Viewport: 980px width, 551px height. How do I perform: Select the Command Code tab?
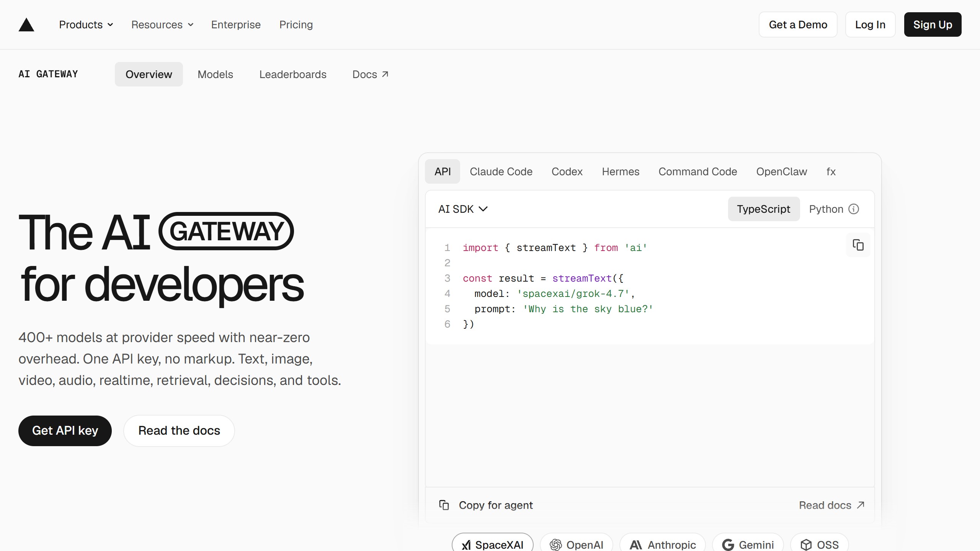[x=697, y=171]
